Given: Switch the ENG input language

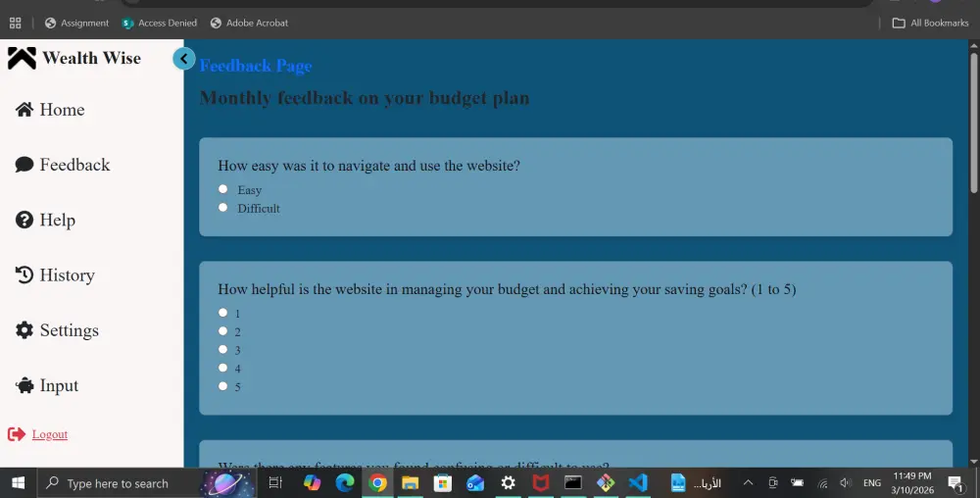Looking at the screenshot, I should 872,483.
